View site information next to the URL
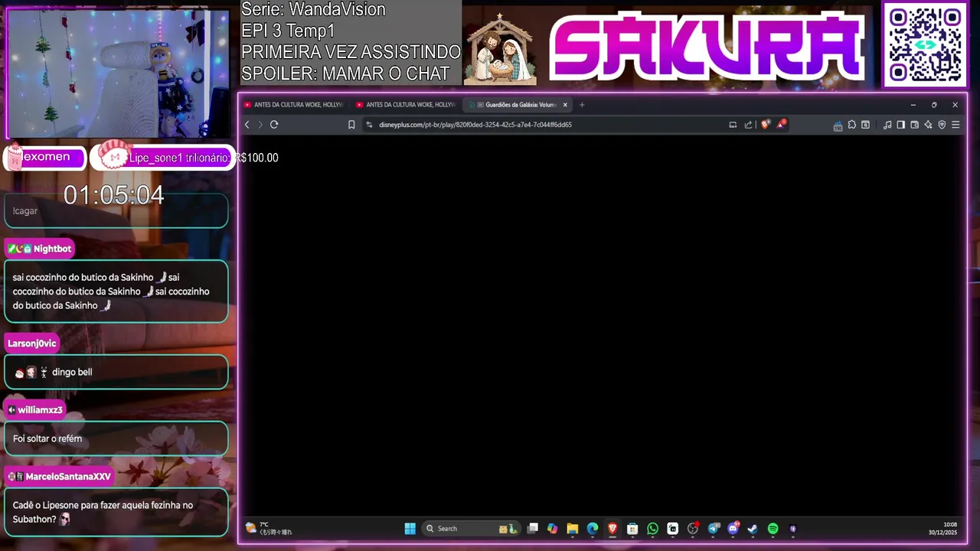 [369, 125]
